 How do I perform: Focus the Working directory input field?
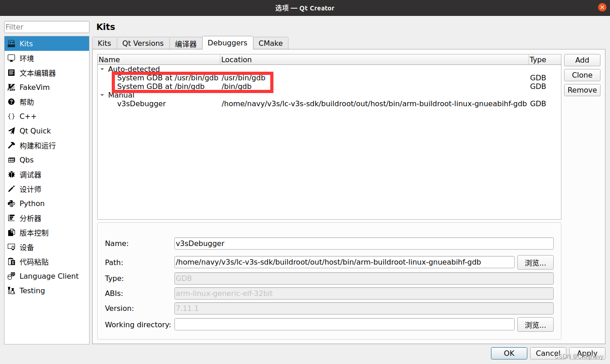[344, 325]
